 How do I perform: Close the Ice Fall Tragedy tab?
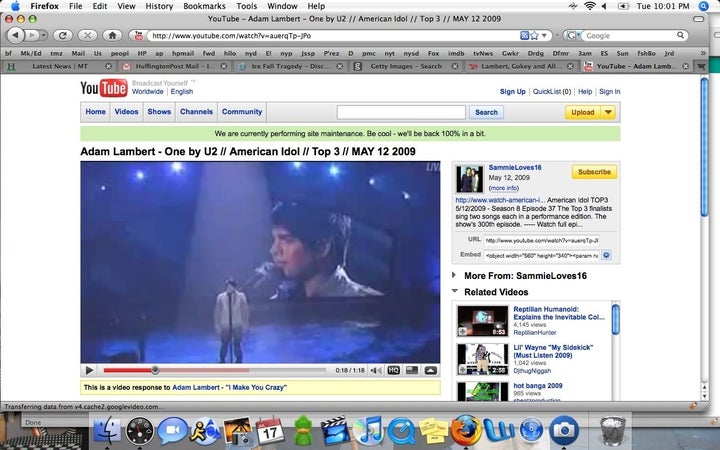339,66
